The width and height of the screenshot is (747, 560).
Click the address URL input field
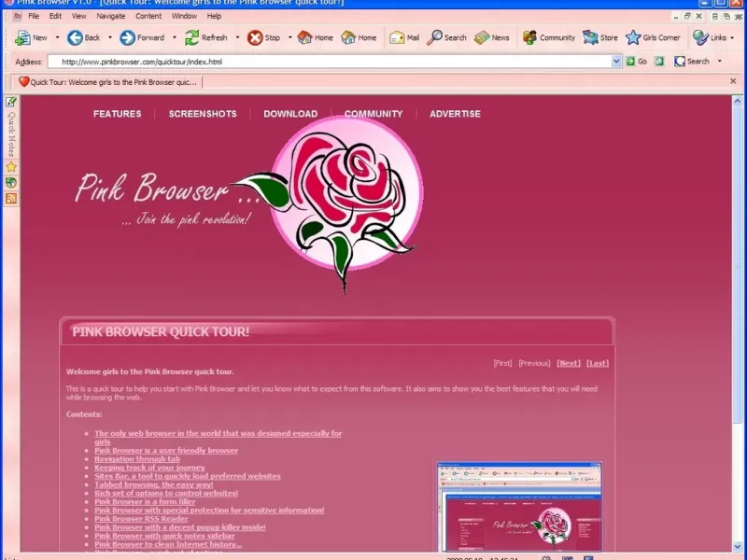tap(329, 62)
